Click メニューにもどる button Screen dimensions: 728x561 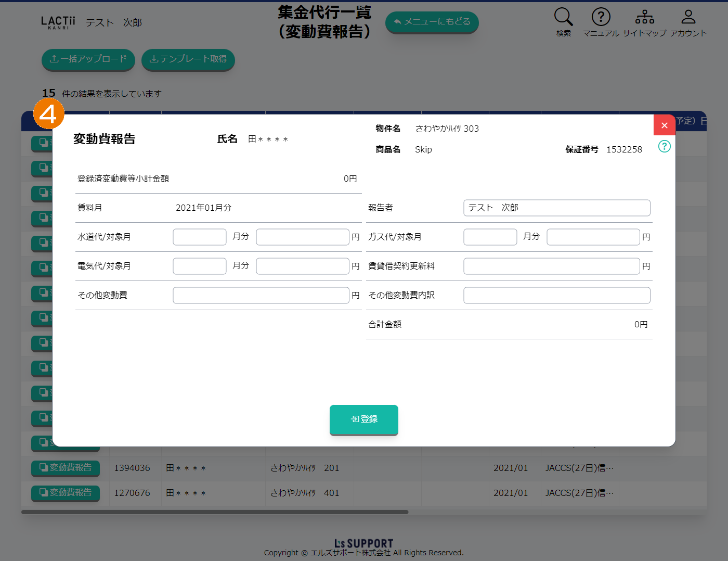pyautogui.click(x=432, y=22)
